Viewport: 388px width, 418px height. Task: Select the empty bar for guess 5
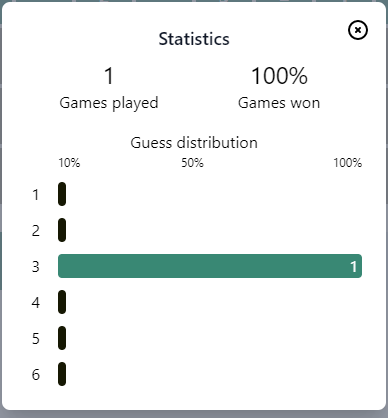62,338
